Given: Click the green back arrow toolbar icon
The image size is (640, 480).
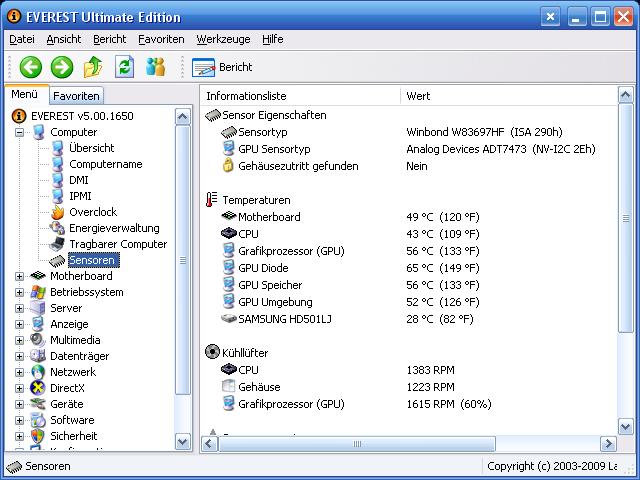Looking at the screenshot, I should pos(30,67).
